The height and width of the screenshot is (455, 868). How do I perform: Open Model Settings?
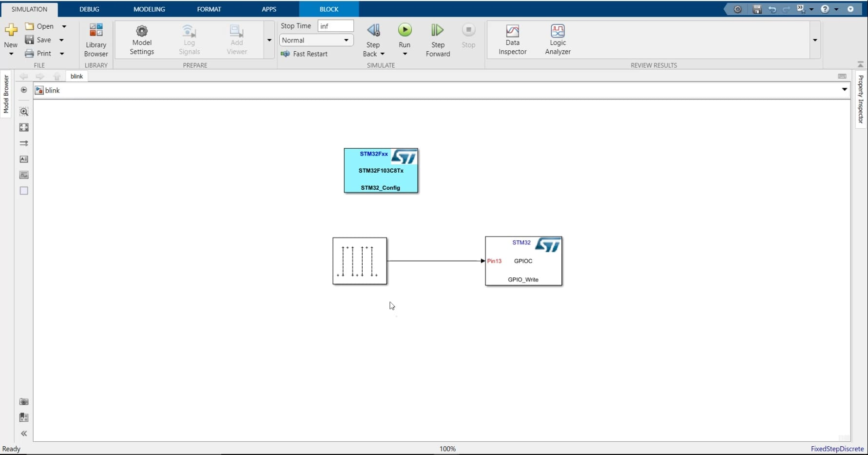pos(141,40)
